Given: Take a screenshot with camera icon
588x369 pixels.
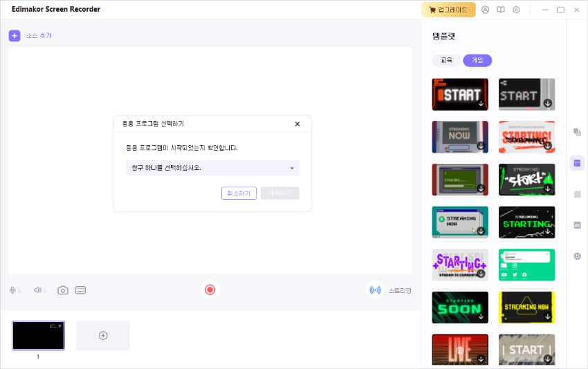Looking at the screenshot, I should 63,290.
